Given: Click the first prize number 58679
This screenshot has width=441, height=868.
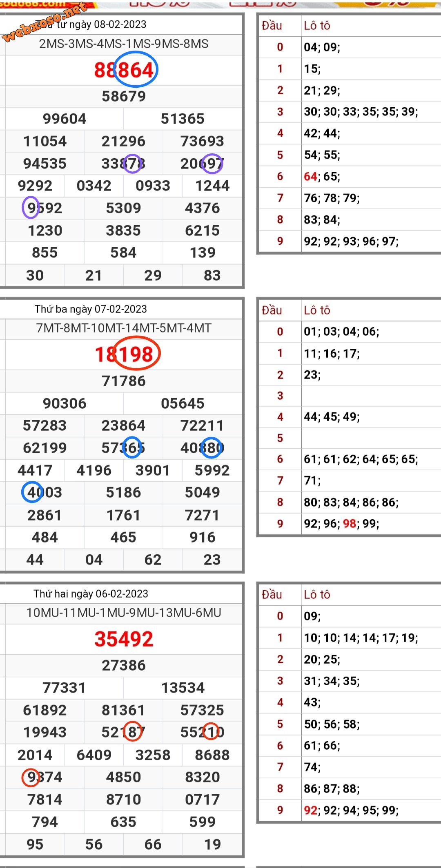Looking at the screenshot, I should pyautogui.click(x=124, y=96).
